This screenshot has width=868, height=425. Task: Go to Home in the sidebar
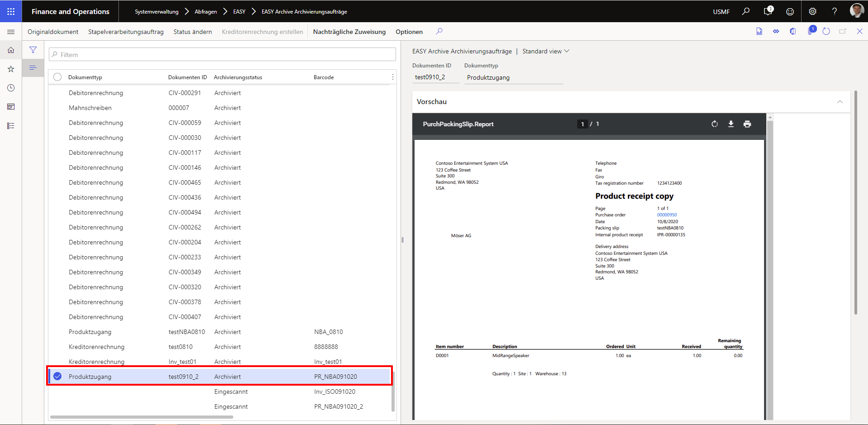11,50
